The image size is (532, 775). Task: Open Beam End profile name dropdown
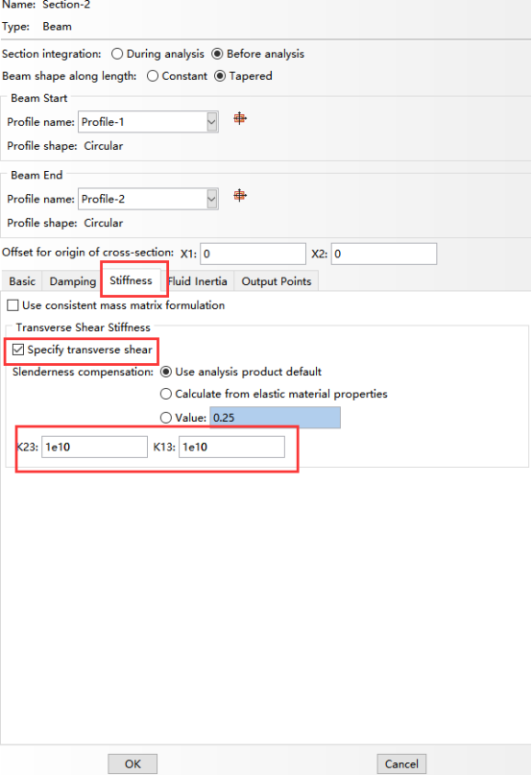(x=212, y=199)
